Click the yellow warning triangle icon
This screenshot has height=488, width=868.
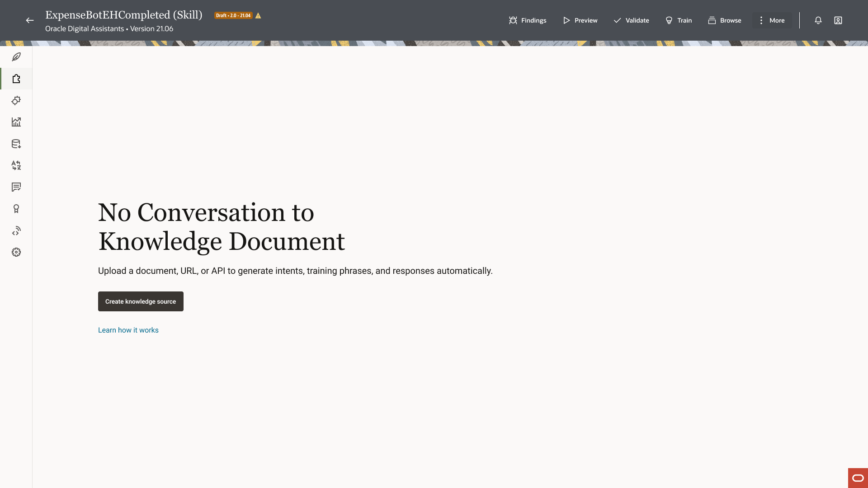click(x=258, y=15)
